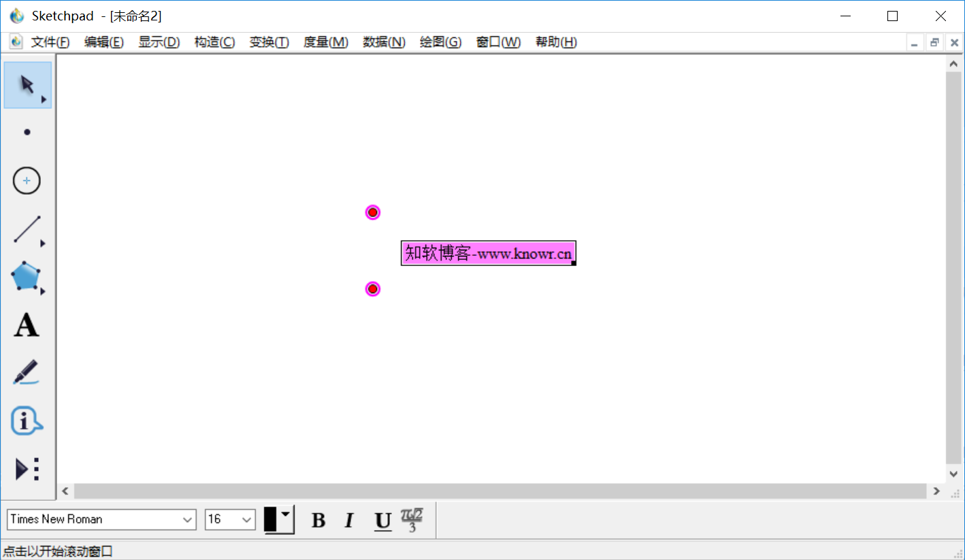The height and width of the screenshot is (560, 965).
Task: Click the vertical scrollbar thumb
Action: coord(953,267)
